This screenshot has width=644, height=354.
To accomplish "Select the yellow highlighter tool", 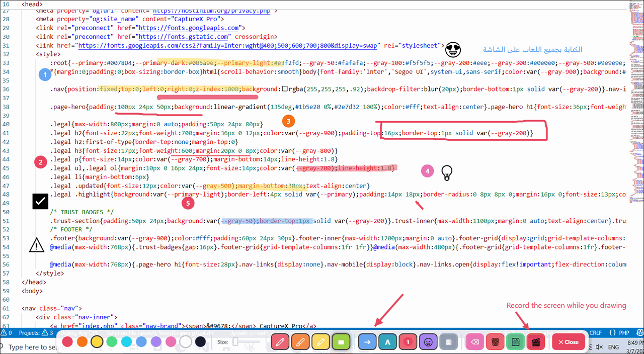I will pos(320,342).
